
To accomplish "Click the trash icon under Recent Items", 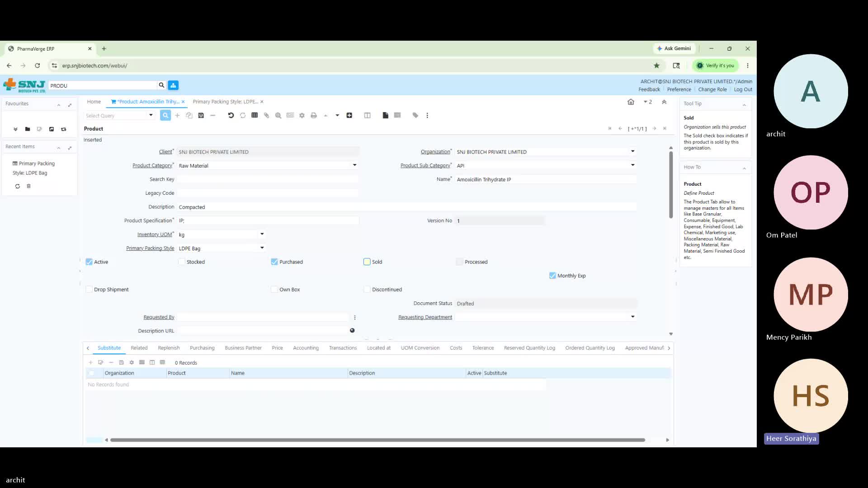I will point(28,186).
